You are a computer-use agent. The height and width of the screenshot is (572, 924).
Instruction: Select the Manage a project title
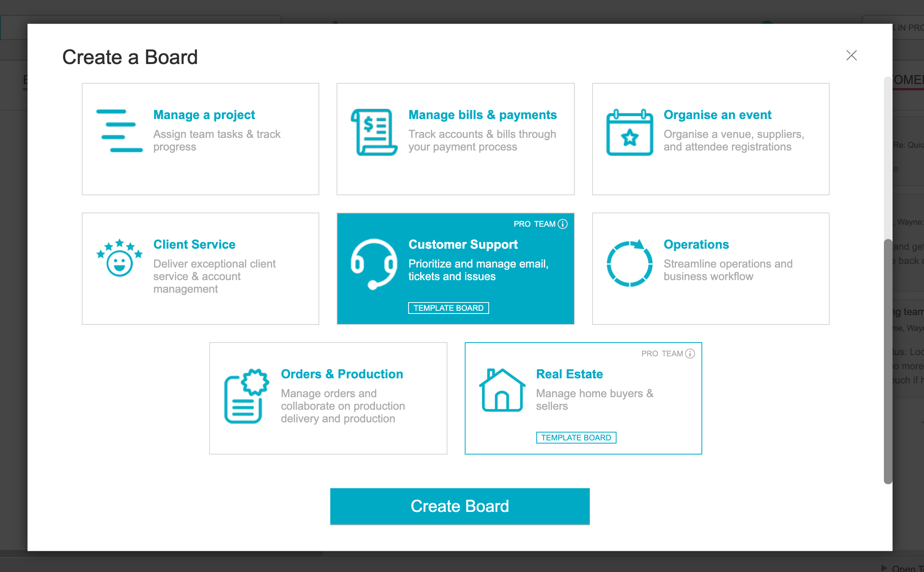(x=204, y=115)
